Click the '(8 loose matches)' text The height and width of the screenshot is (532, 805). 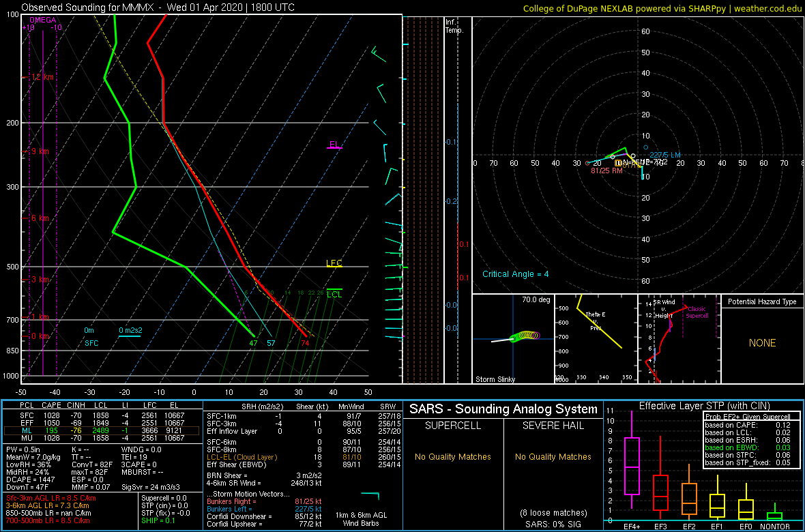[553, 512]
